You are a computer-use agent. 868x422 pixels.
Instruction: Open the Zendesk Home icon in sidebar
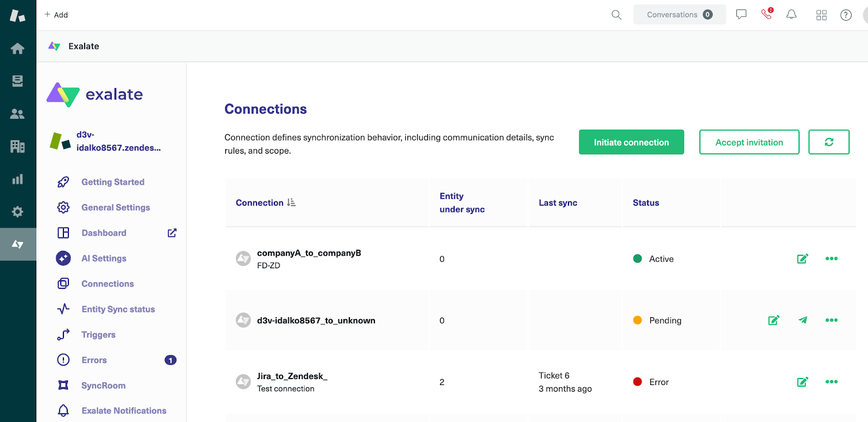click(17, 48)
